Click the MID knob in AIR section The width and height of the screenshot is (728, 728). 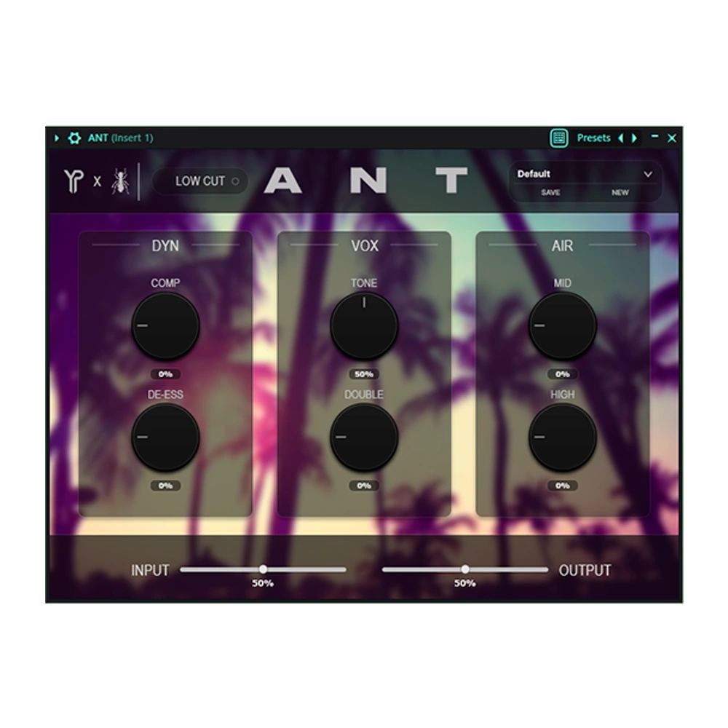tap(562, 325)
